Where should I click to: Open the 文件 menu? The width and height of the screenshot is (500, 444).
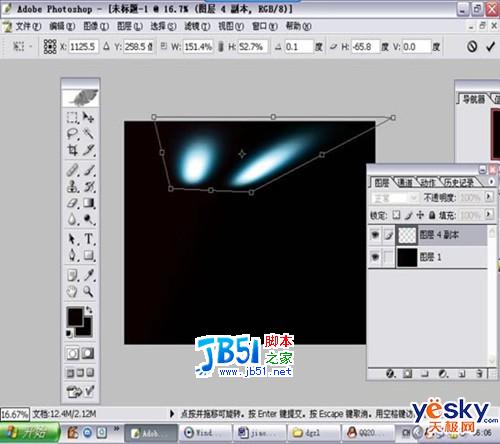pos(28,26)
